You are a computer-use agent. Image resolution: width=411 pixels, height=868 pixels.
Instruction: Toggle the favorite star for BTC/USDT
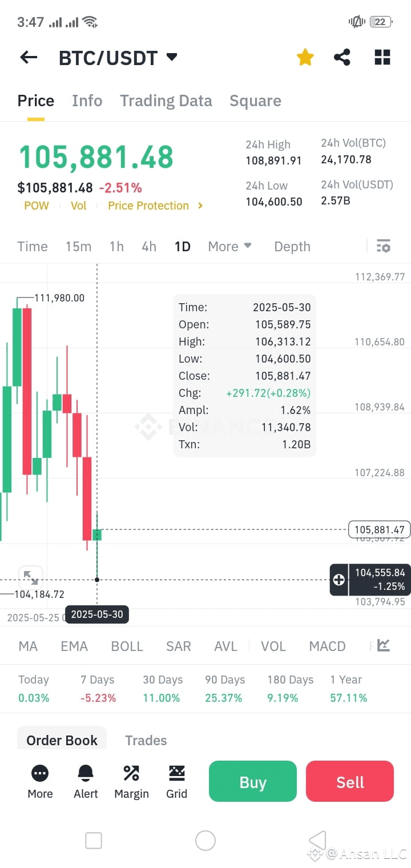pyautogui.click(x=305, y=57)
